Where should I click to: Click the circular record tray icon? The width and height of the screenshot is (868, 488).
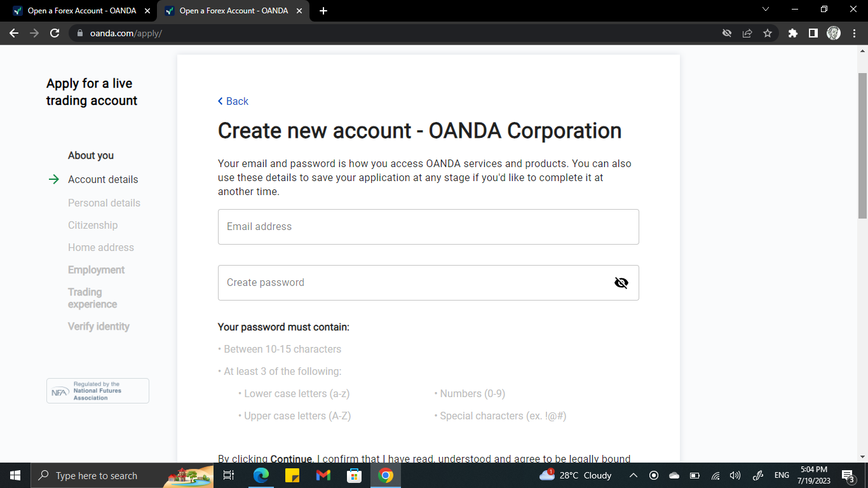(654, 475)
